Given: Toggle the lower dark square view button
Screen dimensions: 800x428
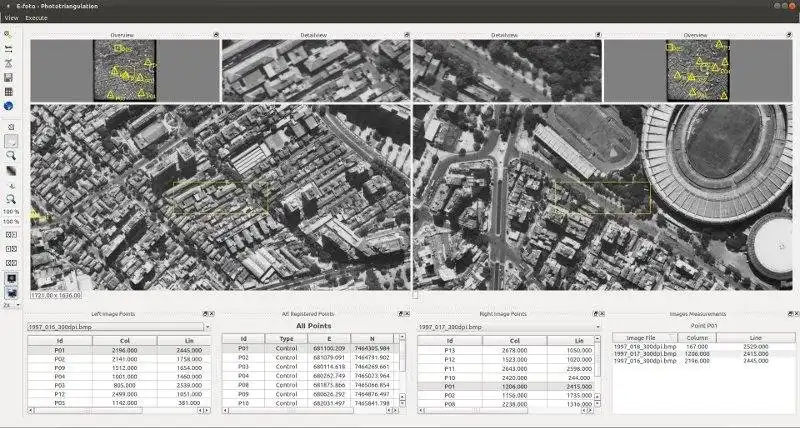Looking at the screenshot, I should 11,293.
